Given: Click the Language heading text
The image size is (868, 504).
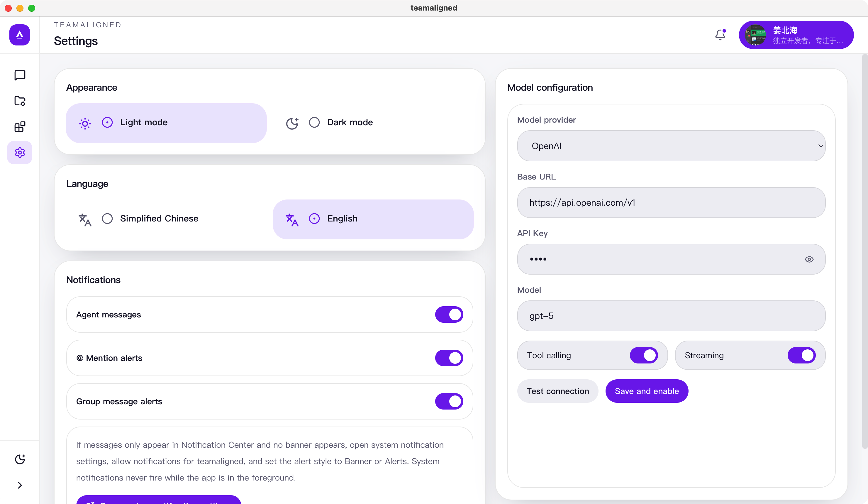Looking at the screenshot, I should coord(87,184).
